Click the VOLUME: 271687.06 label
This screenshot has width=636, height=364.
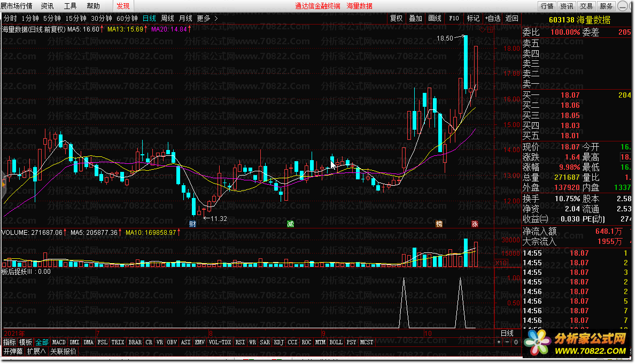(32, 232)
